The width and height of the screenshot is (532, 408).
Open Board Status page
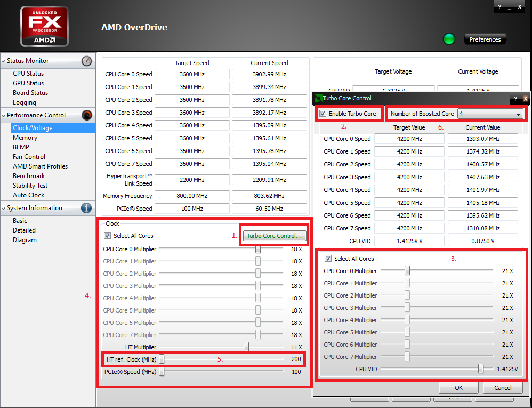tap(30, 93)
